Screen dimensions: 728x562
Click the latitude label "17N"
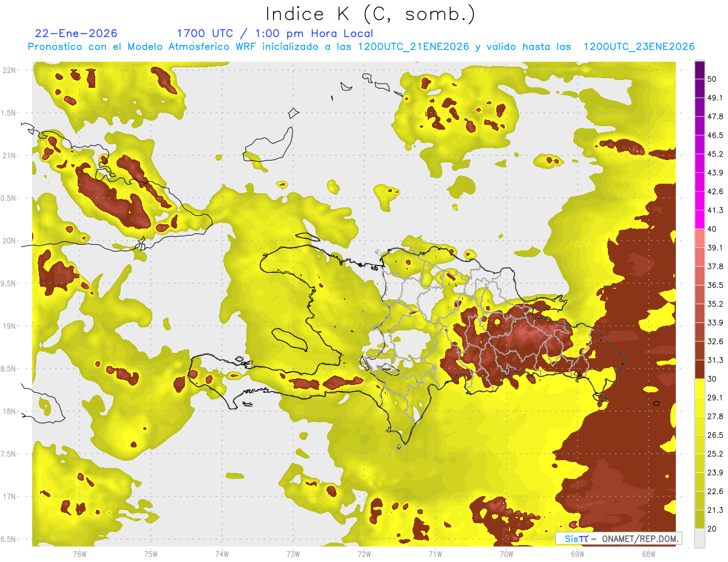(10, 497)
